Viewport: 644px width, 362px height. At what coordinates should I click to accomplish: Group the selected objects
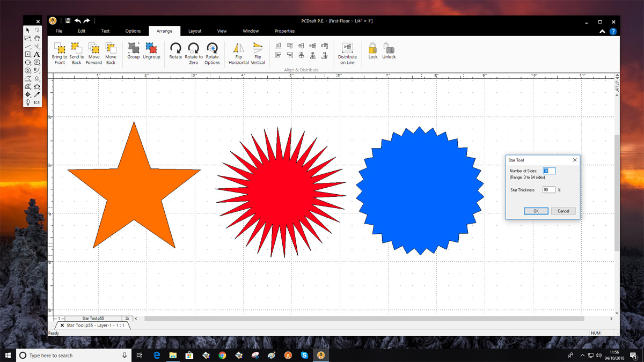pos(134,48)
